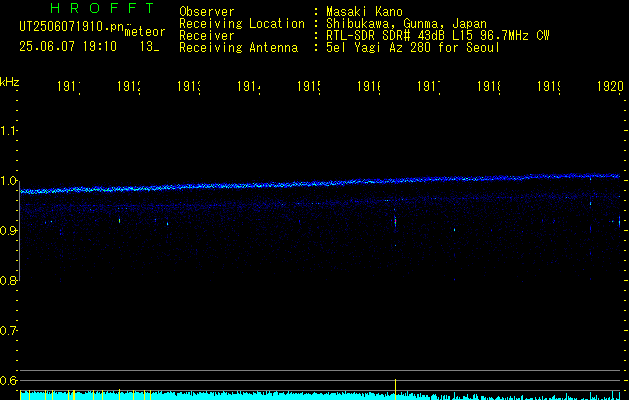Select the observer name Masaki Kano
The height and width of the screenshot is (400, 629).
pyautogui.click(x=364, y=12)
